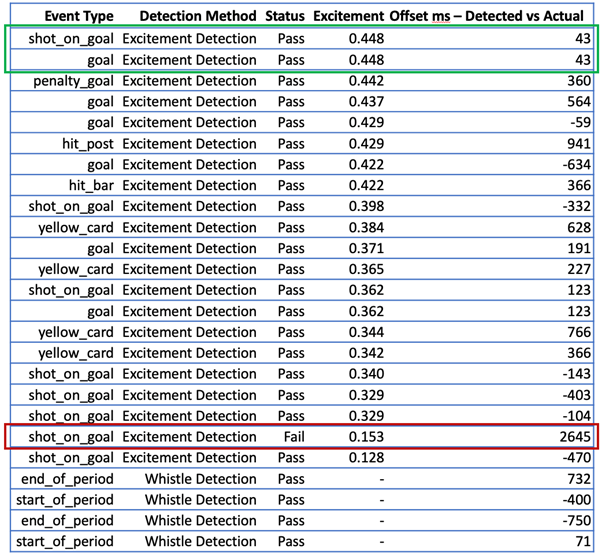This screenshot has width=602, height=556.
Task: Click the 'hit_bar' event type cell
Action: tap(91, 185)
